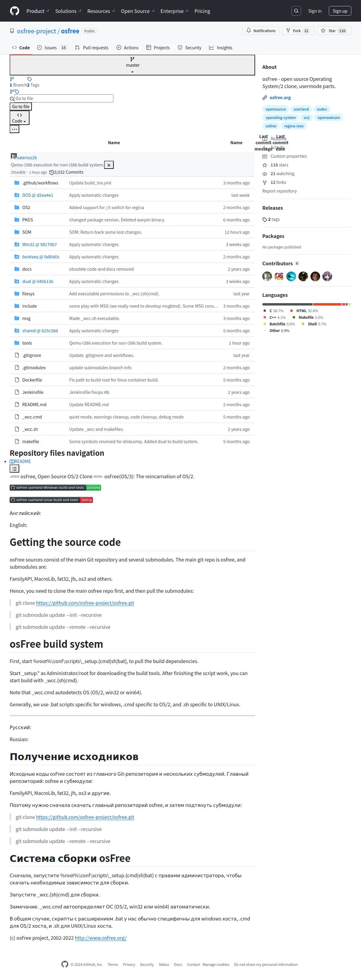Click the Linux build failing badge

(51, 500)
